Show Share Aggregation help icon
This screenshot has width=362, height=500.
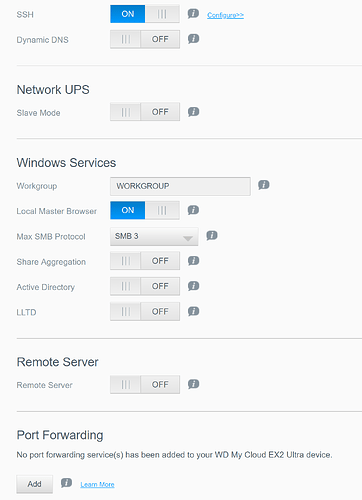coord(193,261)
